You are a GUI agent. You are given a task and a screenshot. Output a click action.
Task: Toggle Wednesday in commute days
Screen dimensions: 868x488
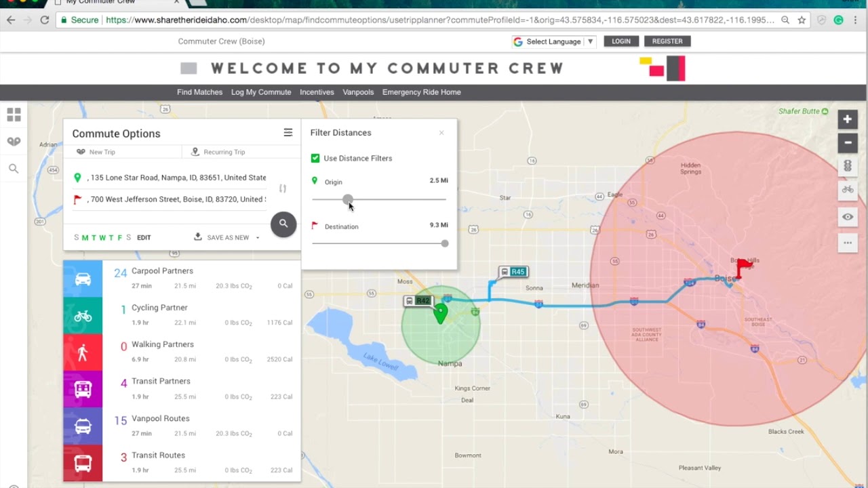(102, 238)
